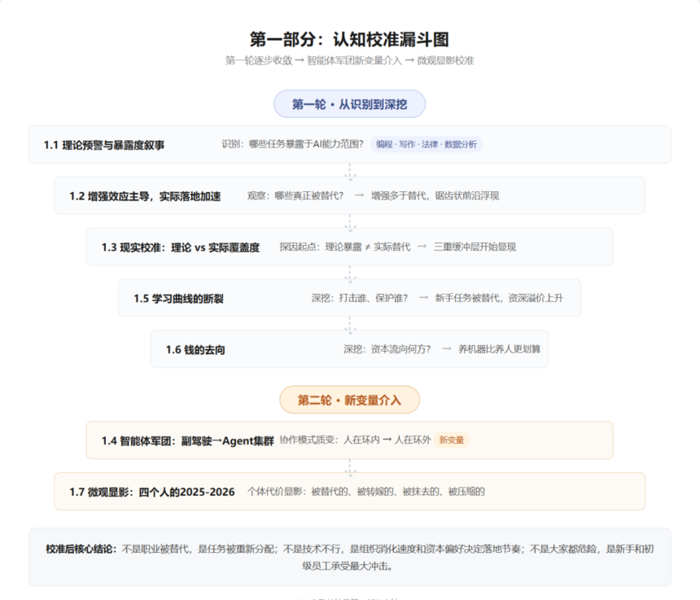Click the tag 编程·写作·法律·数据分析
The height and width of the screenshot is (600, 700).
427,144
